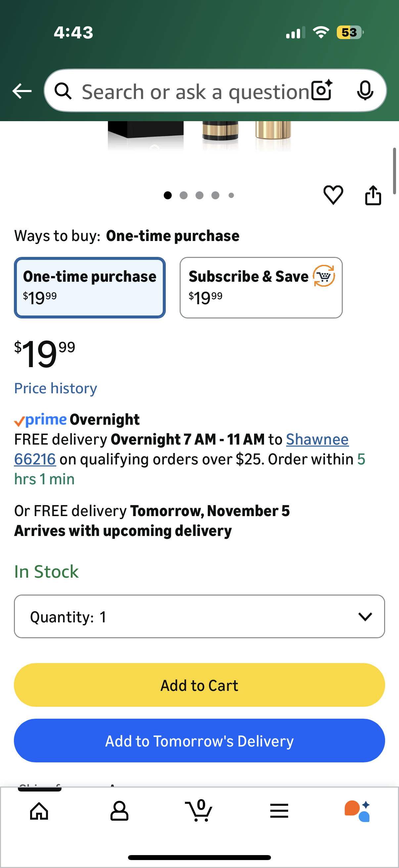The image size is (399, 868).
Task: Add item to wish list heart
Action: point(333,195)
